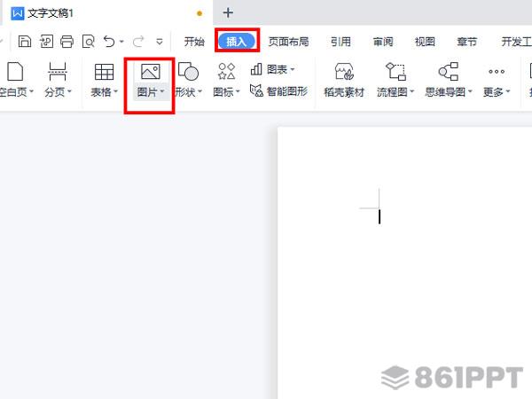Screen dimensions: 532x399
Task: Open 稻壳素材 materials store
Action: [x=344, y=80]
